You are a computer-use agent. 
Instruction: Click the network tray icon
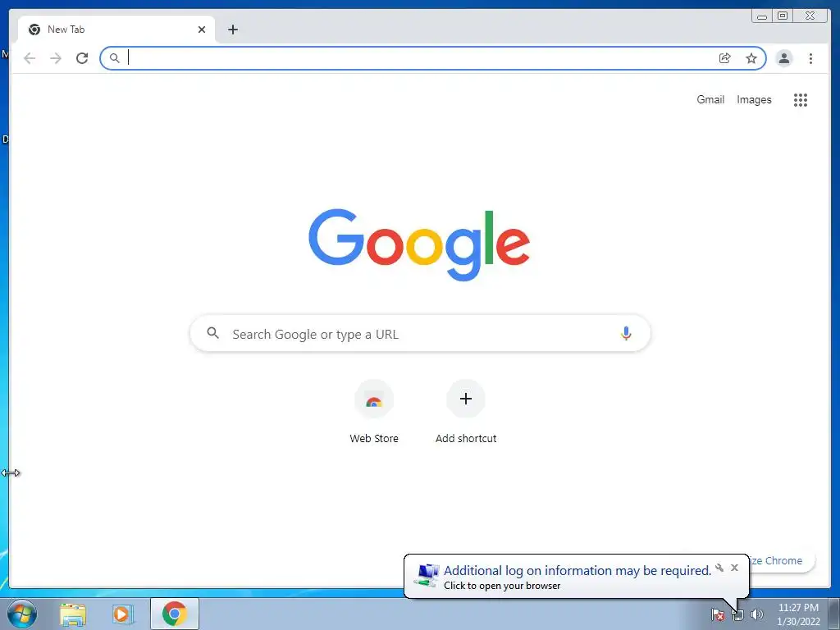coord(737,615)
